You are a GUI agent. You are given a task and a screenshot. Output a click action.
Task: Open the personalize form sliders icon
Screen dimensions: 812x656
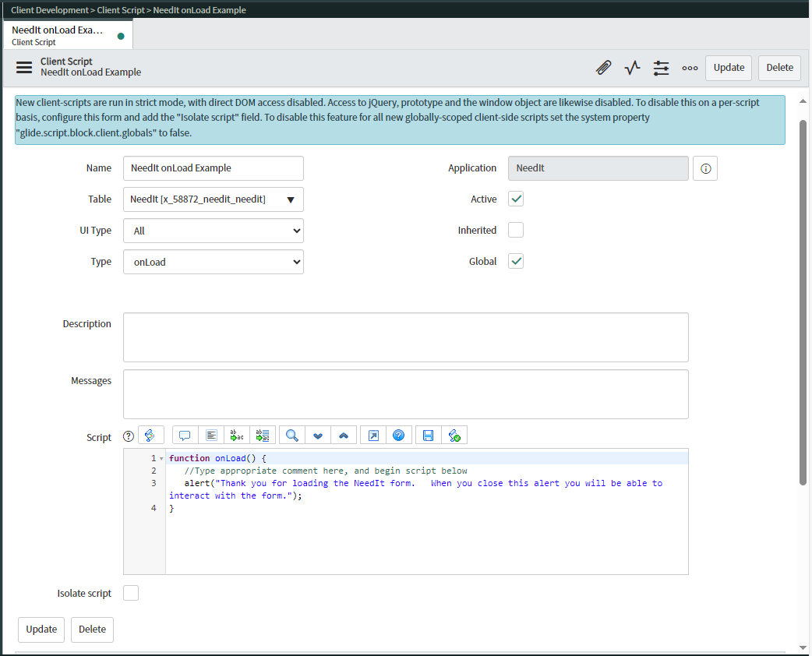tap(661, 68)
